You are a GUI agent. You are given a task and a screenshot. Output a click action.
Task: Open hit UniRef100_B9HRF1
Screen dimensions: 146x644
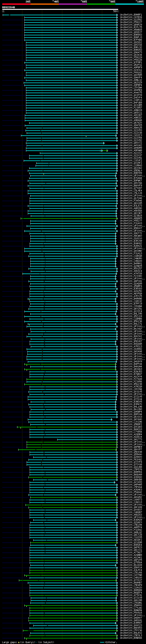coord(131,15)
